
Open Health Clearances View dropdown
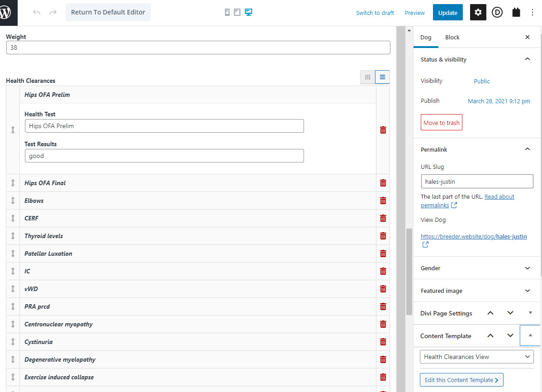477,357
